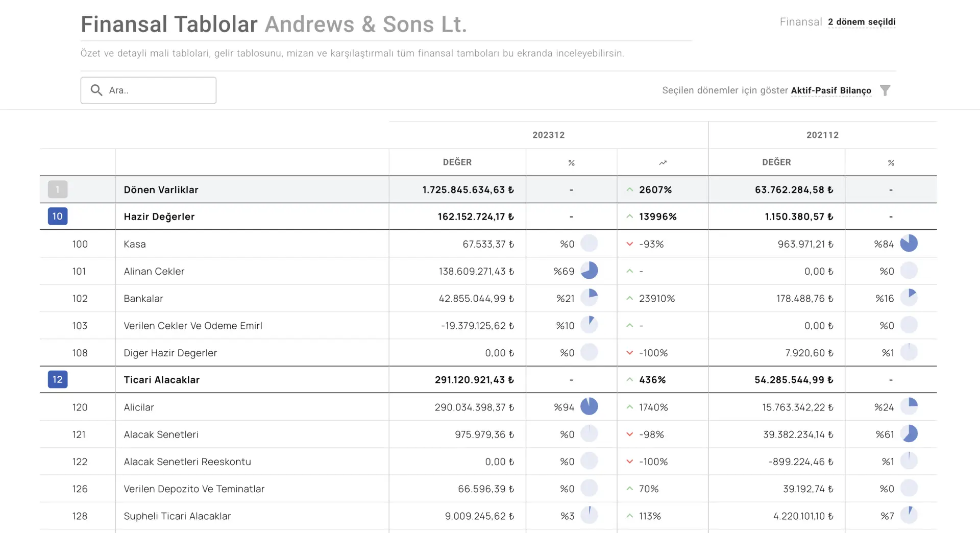Screen dimensions: 980x533
Task: Click the Alacak Senetleri %61 pie chart
Action: (909, 434)
